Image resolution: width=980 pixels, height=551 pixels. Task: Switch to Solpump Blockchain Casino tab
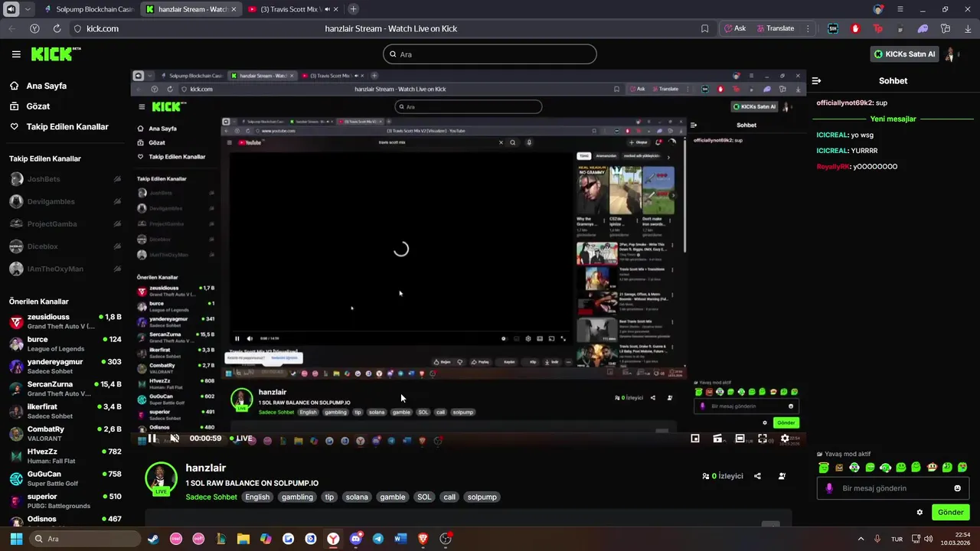coord(89,9)
